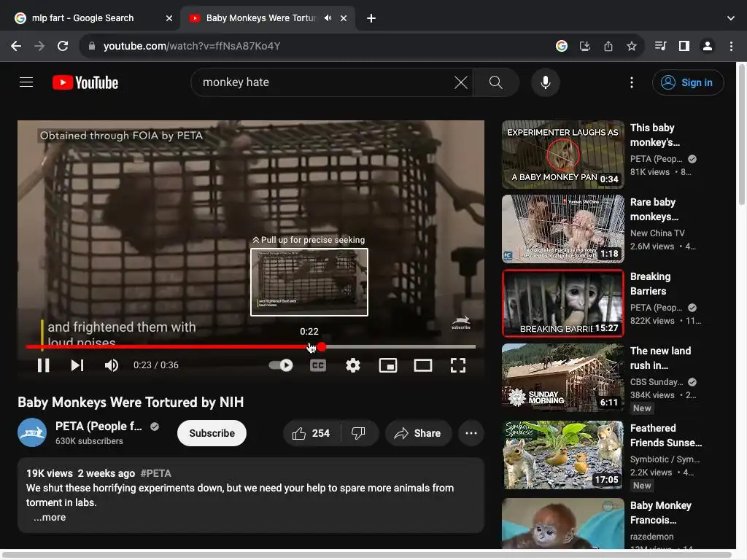Image resolution: width=747 pixels, height=560 pixels.
Task: Open the player settings gear
Action: [352, 365]
